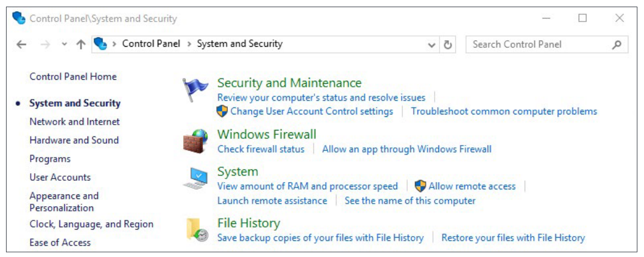Click the refresh button in address bar

point(447,44)
